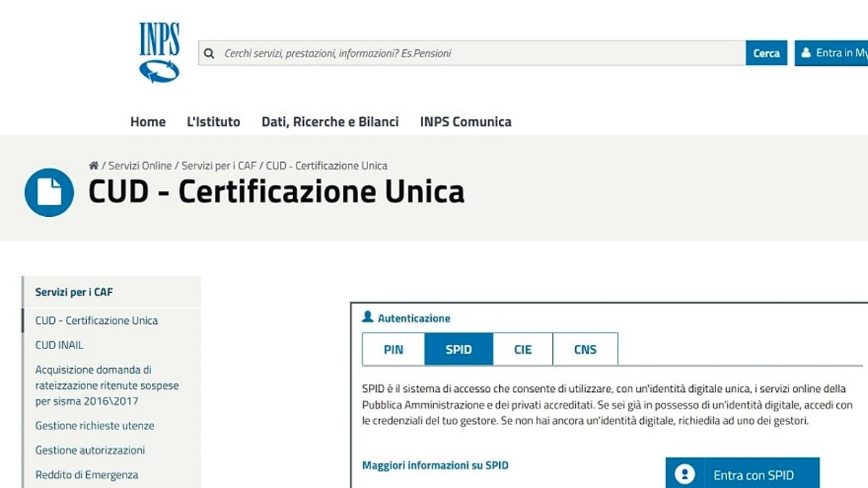Go to INPS Comunica menu
Image resolution: width=868 pixels, height=488 pixels.
465,121
